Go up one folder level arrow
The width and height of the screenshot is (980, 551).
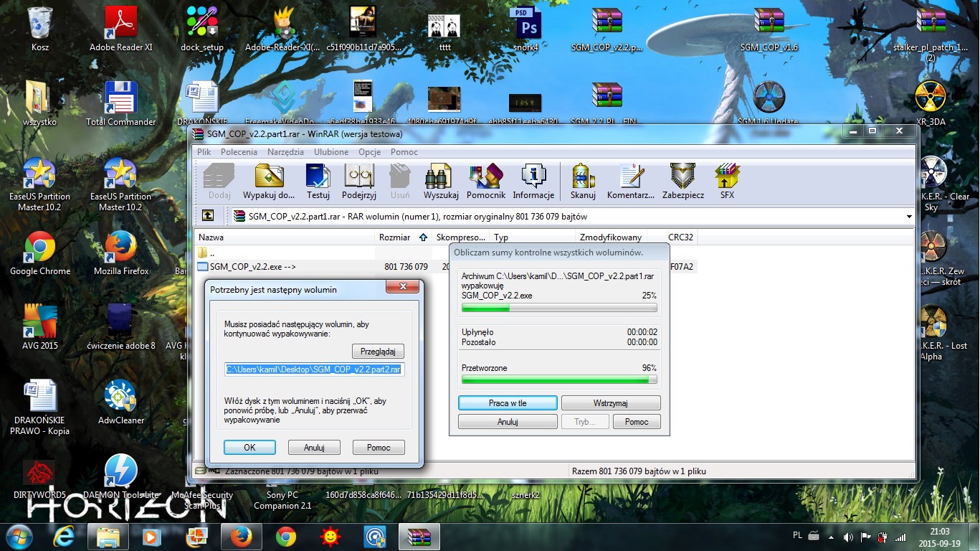[x=208, y=215]
